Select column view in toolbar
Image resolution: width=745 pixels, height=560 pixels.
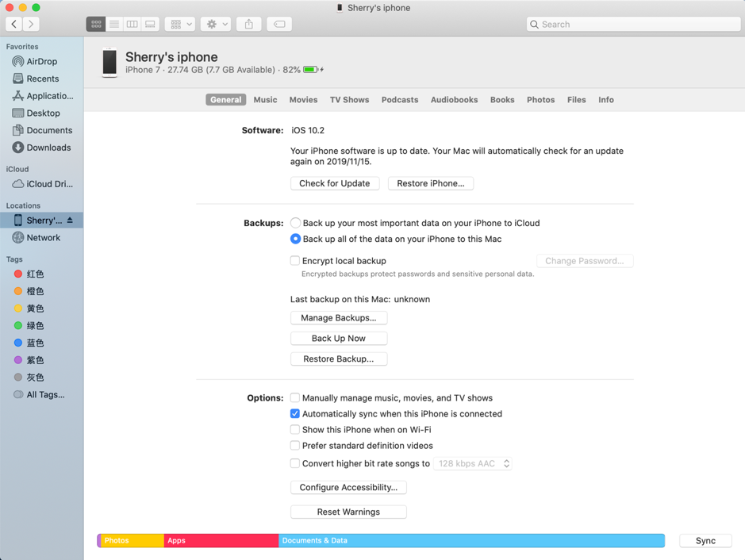click(x=132, y=25)
